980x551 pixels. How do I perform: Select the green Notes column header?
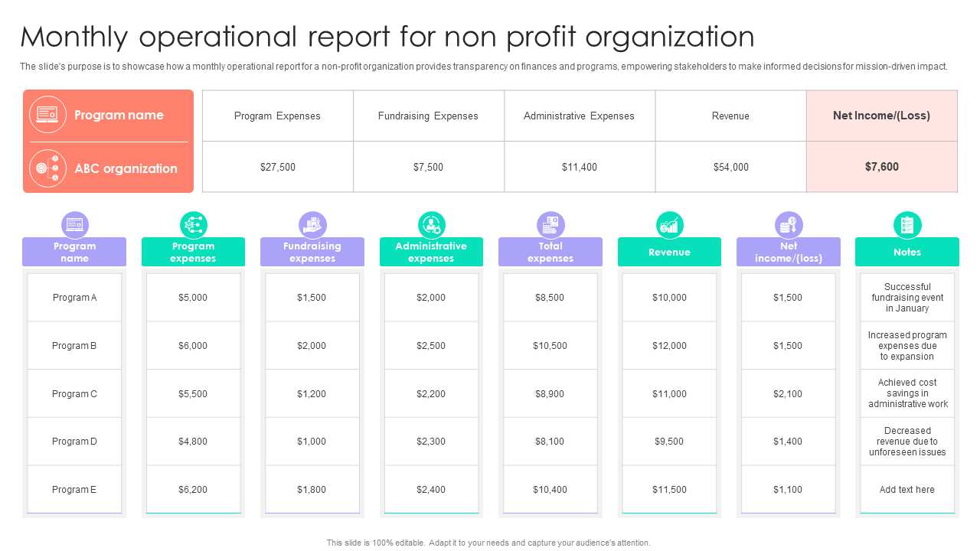click(x=907, y=252)
